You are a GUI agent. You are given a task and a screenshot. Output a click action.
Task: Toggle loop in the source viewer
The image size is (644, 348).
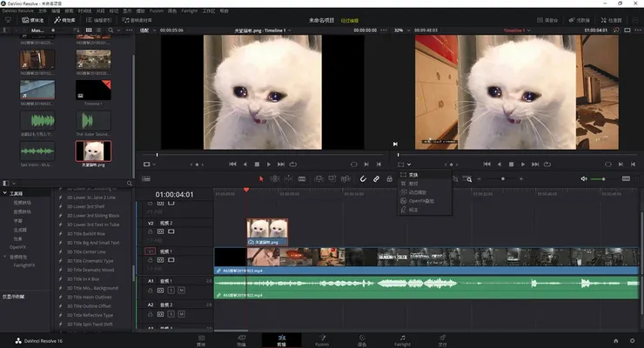[x=292, y=164]
